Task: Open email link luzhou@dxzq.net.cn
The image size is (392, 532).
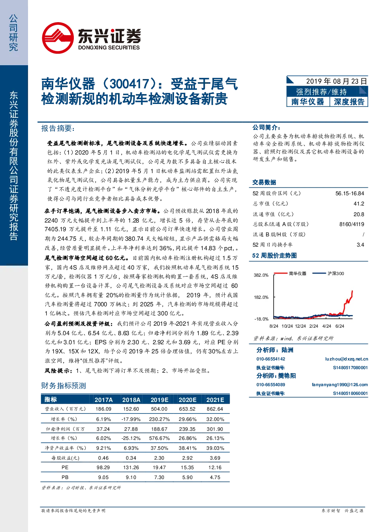Action: pos(347,359)
